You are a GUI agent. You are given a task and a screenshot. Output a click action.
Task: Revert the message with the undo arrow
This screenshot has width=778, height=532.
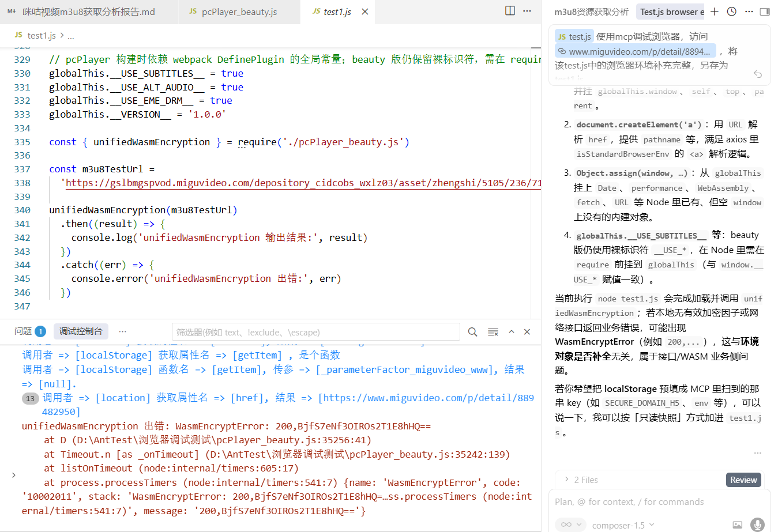point(758,74)
